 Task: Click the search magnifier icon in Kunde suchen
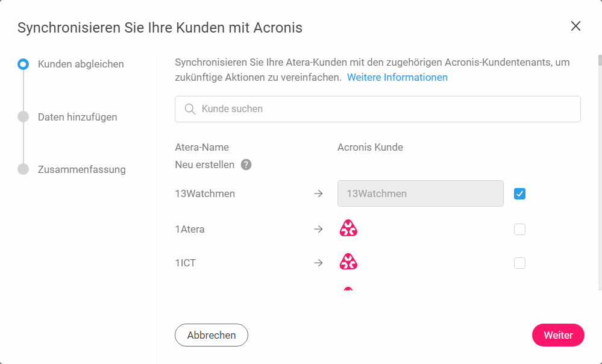[x=190, y=109]
